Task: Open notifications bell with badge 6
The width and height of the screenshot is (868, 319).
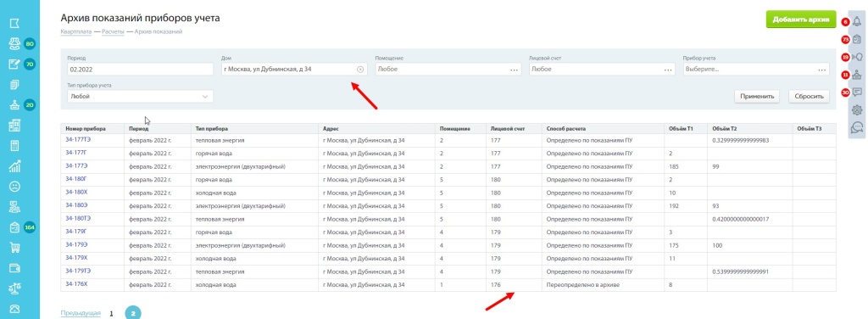Action: (x=857, y=21)
